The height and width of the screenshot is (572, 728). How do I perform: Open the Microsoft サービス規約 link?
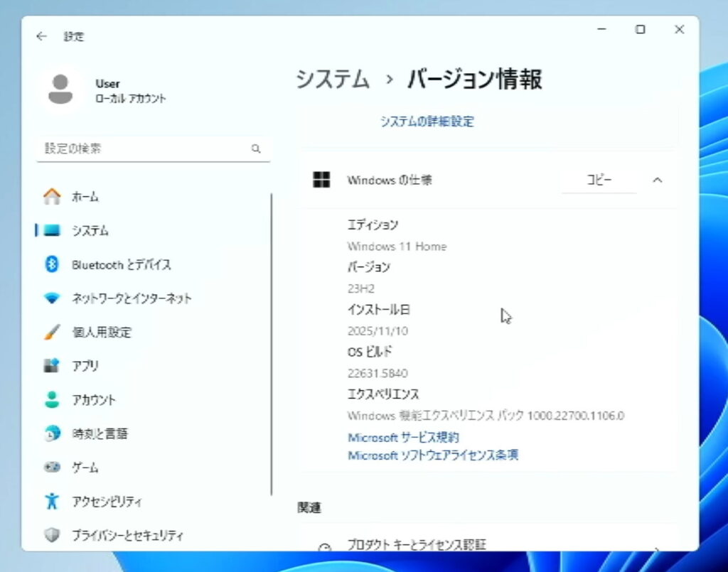(403, 437)
